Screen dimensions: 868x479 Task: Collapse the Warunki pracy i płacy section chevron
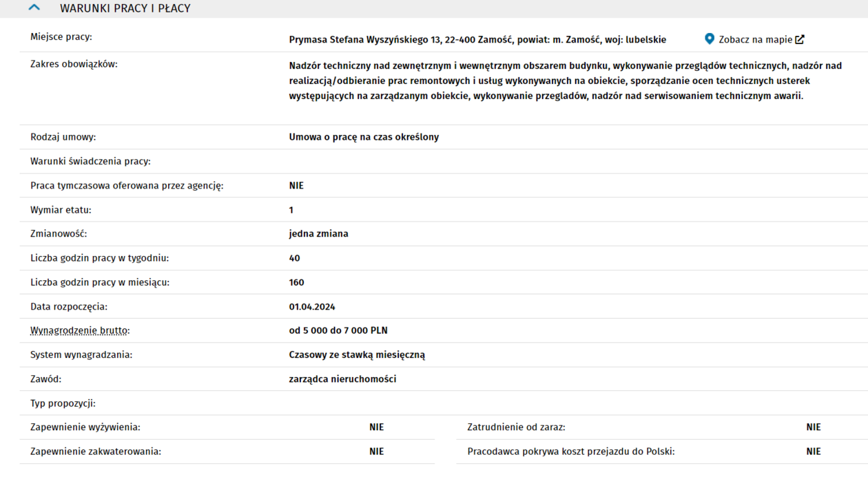(34, 8)
